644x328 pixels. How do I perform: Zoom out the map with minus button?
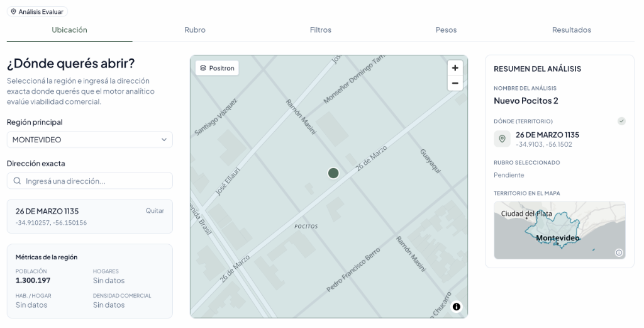point(455,84)
